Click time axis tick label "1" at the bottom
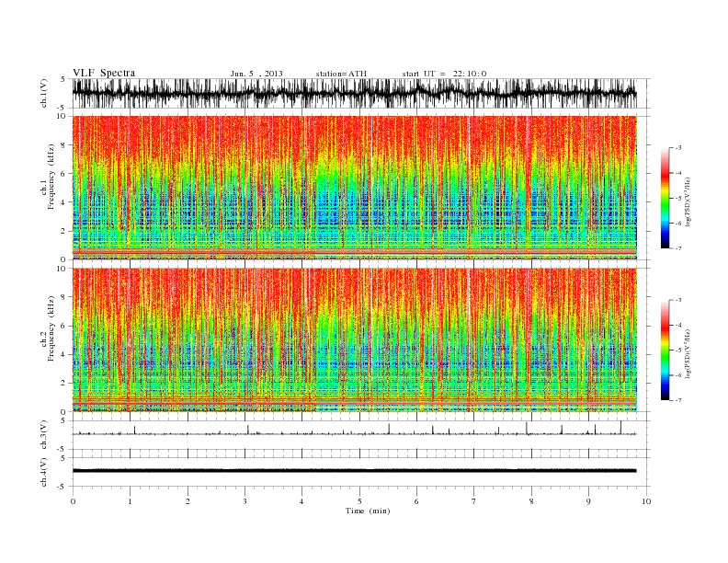Viewport: 728px width, 563px height. 130,501
